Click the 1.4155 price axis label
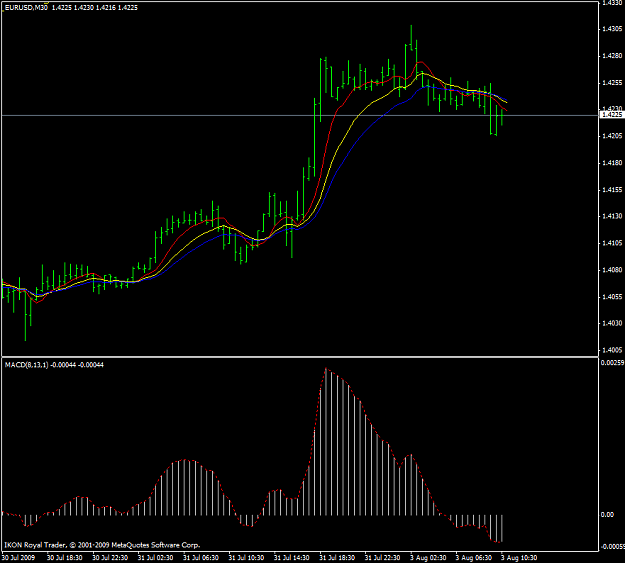 pyautogui.click(x=612, y=190)
